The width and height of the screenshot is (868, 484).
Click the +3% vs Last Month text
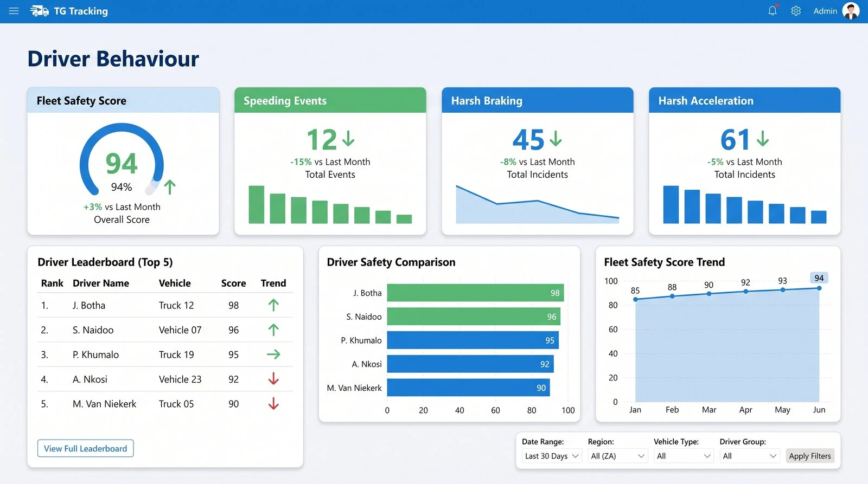coord(122,206)
